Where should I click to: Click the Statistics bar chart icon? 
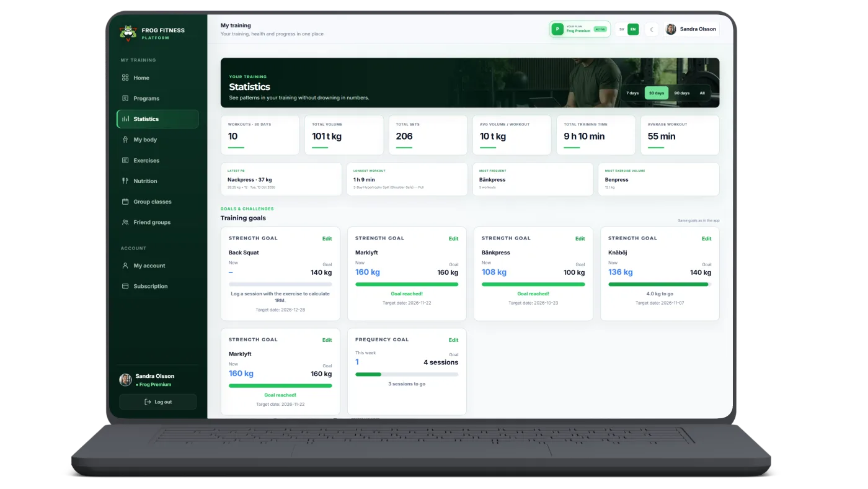coord(125,119)
